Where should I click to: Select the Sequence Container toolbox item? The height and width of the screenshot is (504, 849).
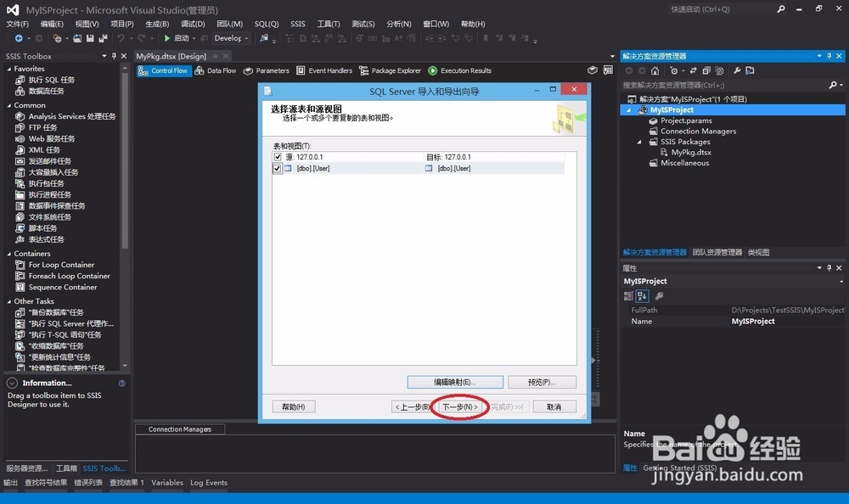63,288
